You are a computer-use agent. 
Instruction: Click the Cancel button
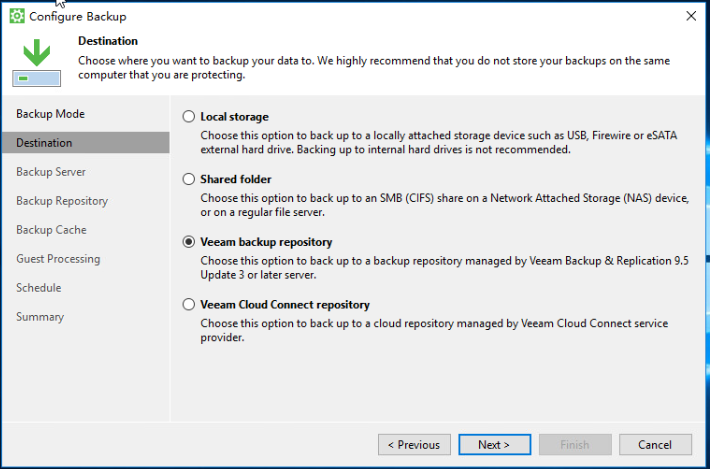[x=655, y=445]
